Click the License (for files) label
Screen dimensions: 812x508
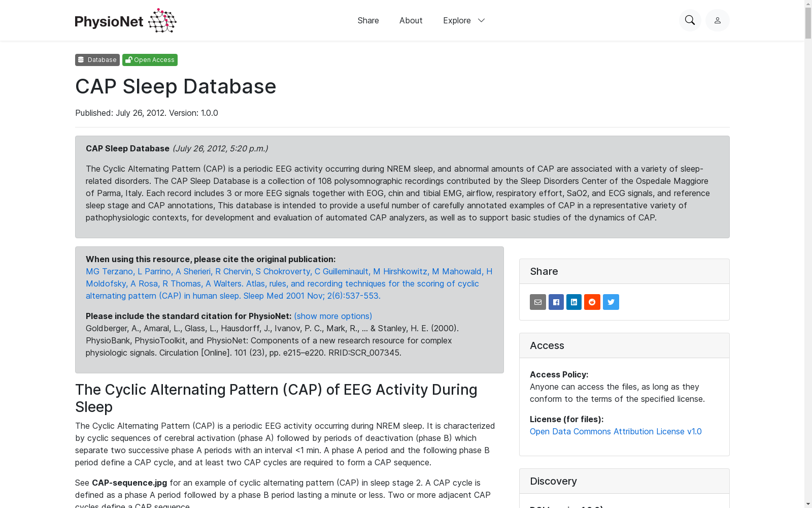point(567,419)
